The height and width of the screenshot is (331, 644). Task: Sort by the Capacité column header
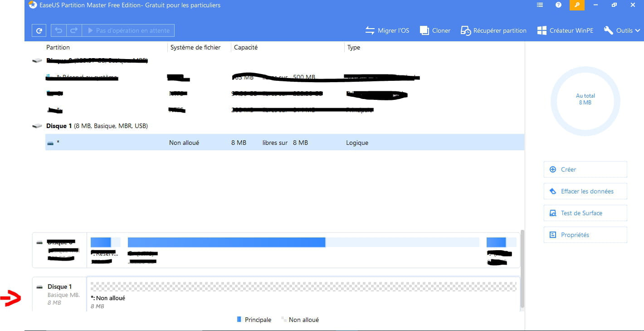246,47
